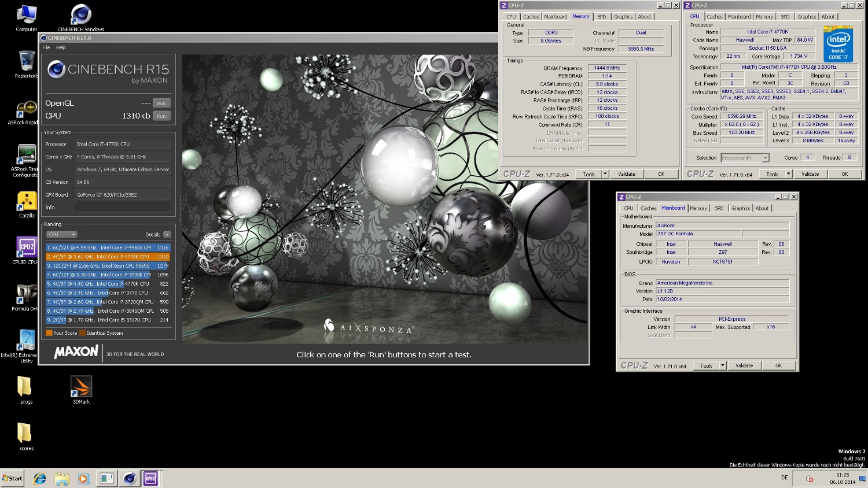Open the Processor #1 selection dropdown
Viewport: 868px width, 488px height.
pos(745,158)
